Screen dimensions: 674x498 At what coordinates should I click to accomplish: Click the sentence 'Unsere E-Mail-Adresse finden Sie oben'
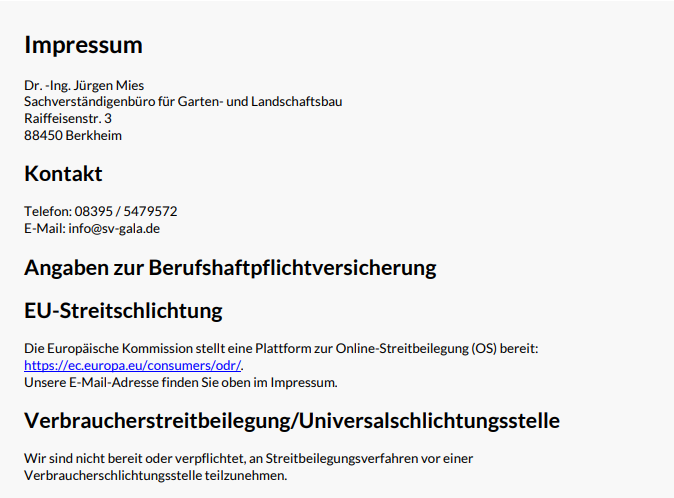coord(150,382)
